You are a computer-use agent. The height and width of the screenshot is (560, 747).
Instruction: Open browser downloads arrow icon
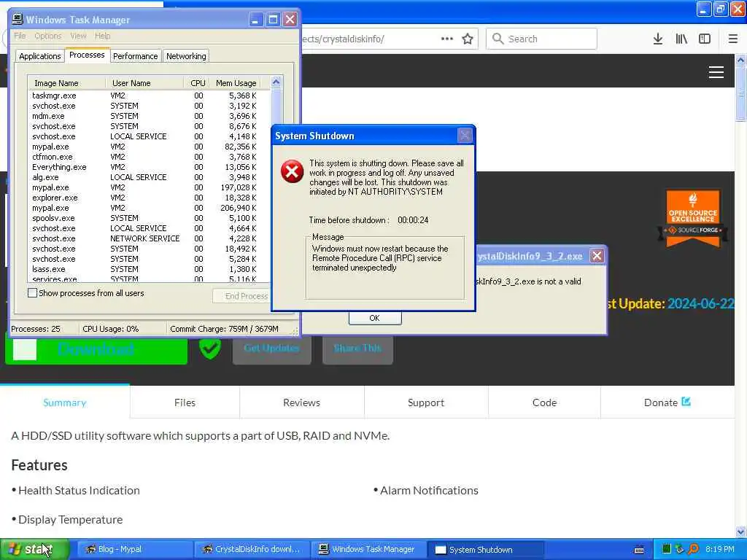pos(657,39)
